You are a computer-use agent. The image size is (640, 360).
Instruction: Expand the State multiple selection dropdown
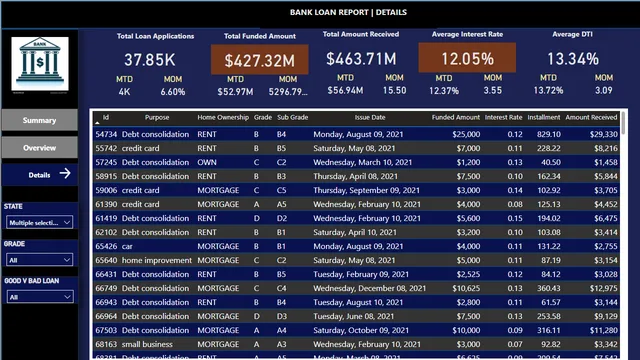pos(40,222)
